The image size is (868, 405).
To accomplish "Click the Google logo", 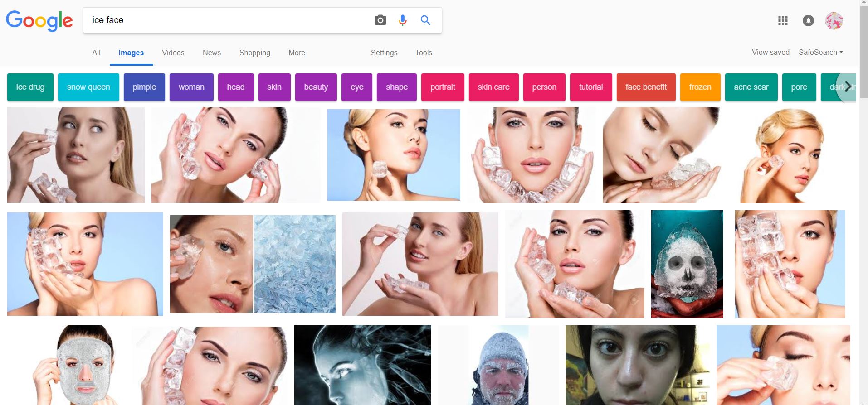I will [x=39, y=21].
